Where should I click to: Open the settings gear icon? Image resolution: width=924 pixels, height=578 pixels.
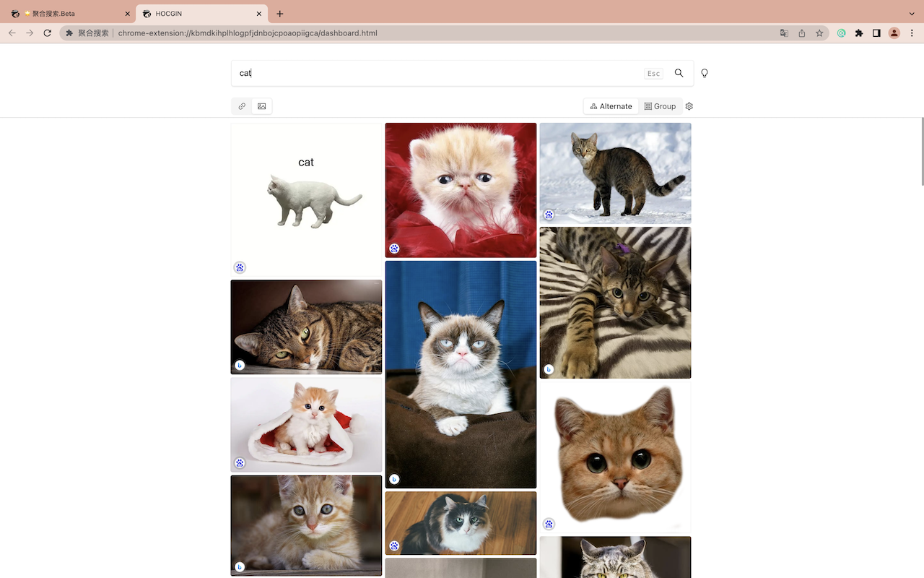pyautogui.click(x=689, y=106)
